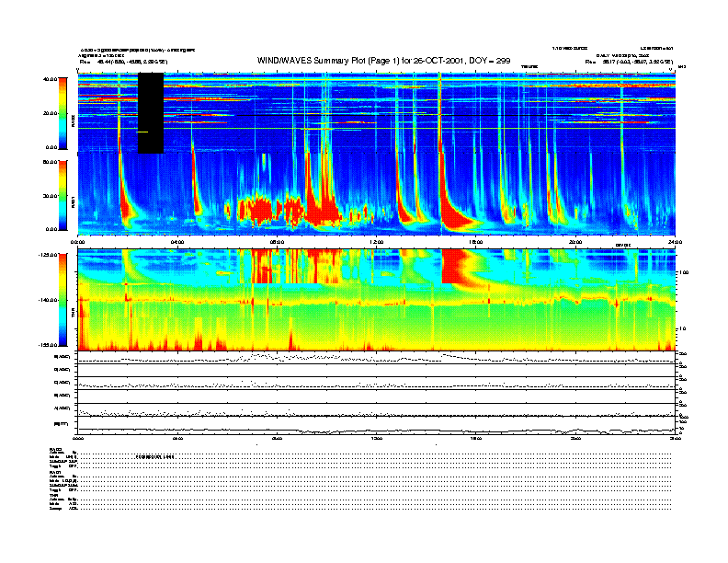Click the 60.00 label on RAD1 color scale
The height and width of the screenshot is (563, 728).
click(50, 162)
